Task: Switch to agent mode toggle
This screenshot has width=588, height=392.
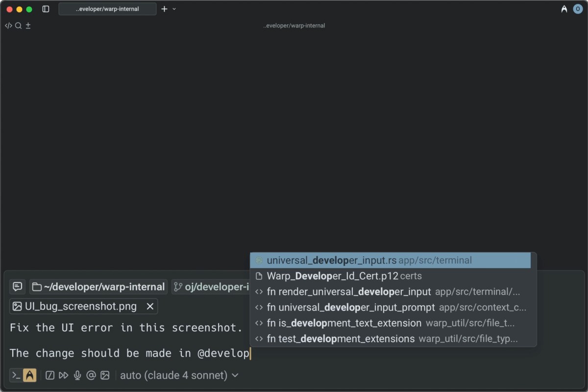Action: pyautogui.click(x=30, y=375)
